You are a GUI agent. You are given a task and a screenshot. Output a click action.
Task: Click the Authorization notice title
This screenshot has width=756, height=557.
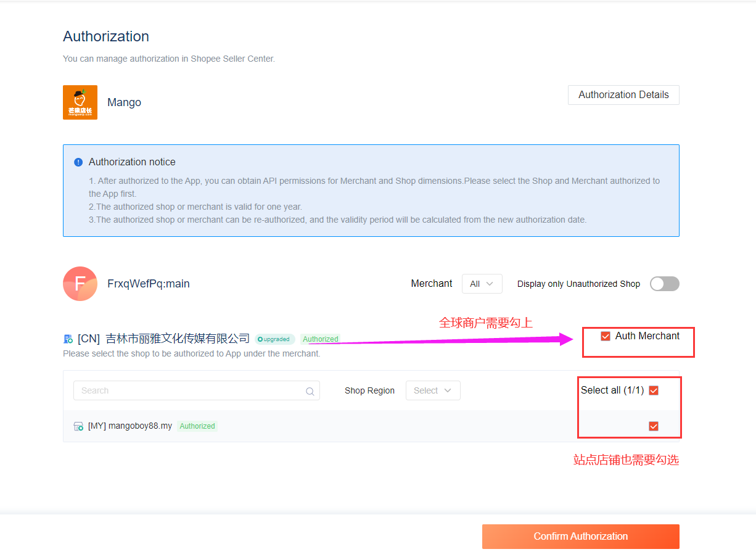click(132, 162)
